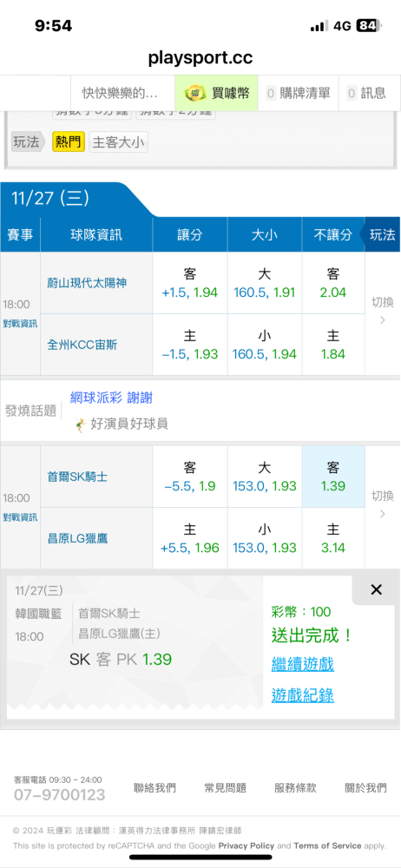Viewport: 401px width, 868px height.
Task: Open 對戰資訊 for the first match
Action: (x=20, y=324)
